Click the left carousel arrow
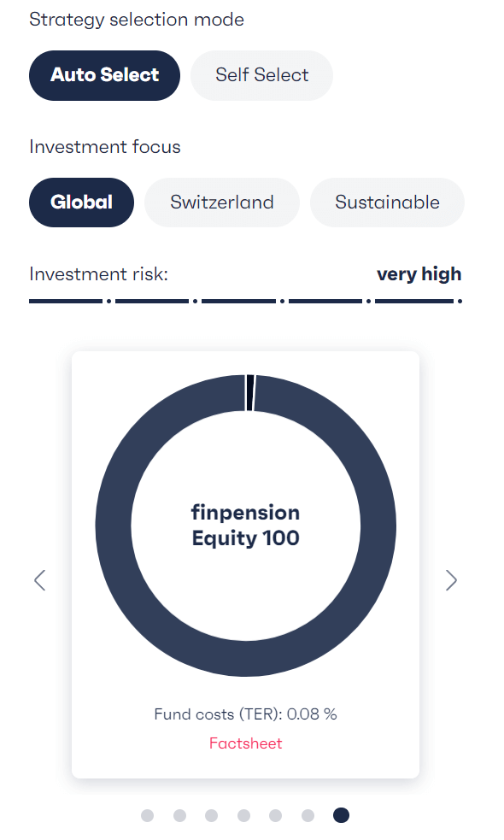 coord(40,580)
